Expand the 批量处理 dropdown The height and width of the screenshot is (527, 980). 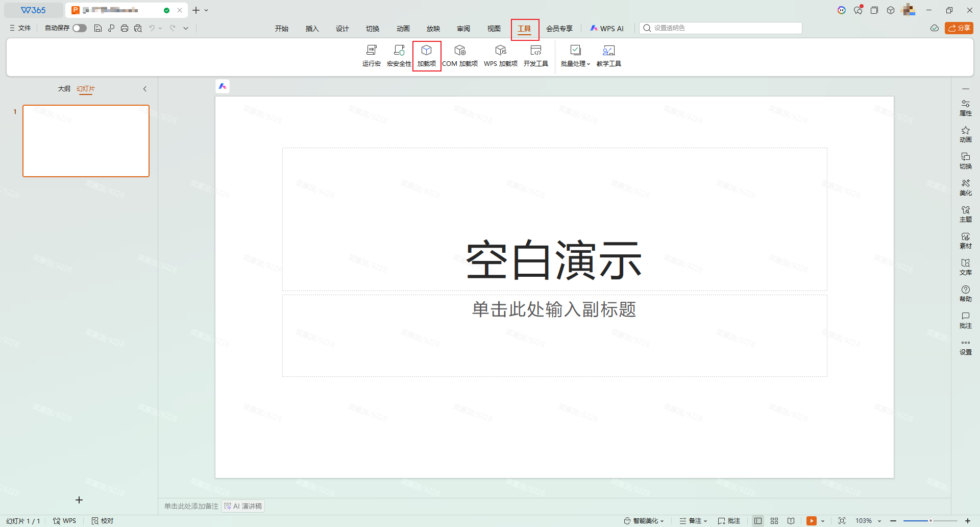(x=575, y=55)
